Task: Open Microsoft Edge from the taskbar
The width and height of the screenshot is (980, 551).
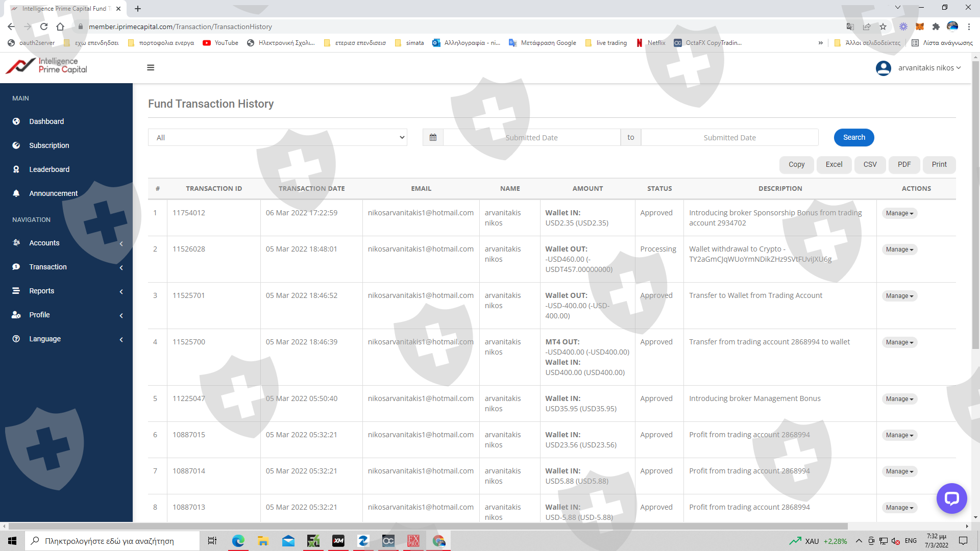Action: coord(238,541)
